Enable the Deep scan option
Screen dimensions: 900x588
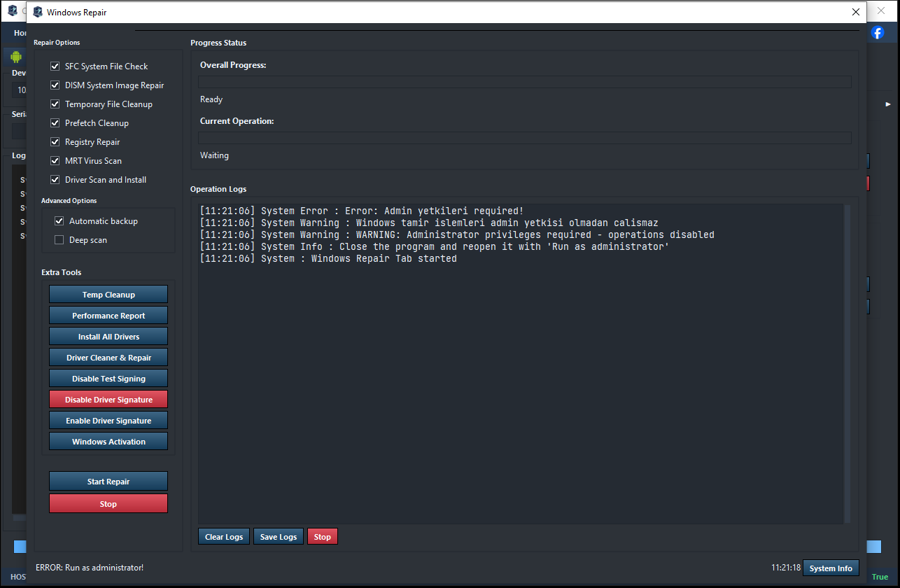point(59,240)
